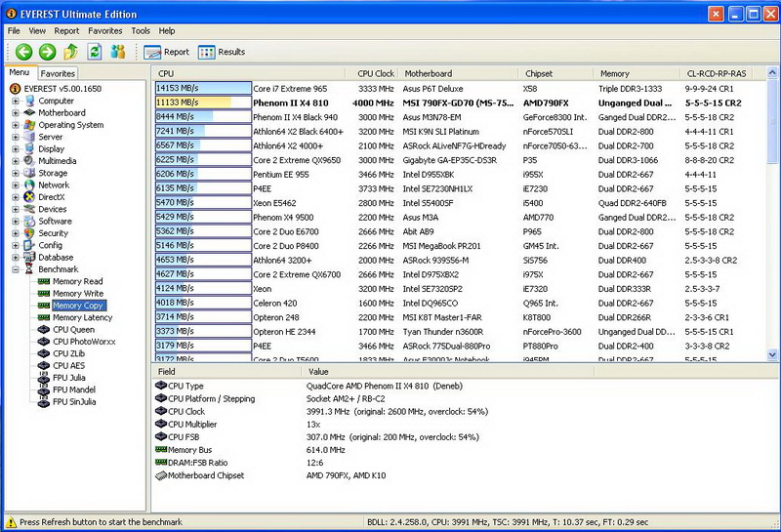Select CPU Queen benchmark
This screenshot has width=781, height=532.
74,329
